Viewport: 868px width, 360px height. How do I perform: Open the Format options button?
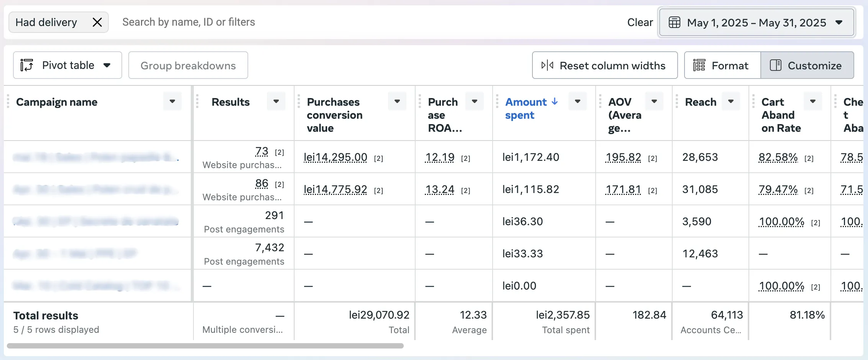[722, 65]
